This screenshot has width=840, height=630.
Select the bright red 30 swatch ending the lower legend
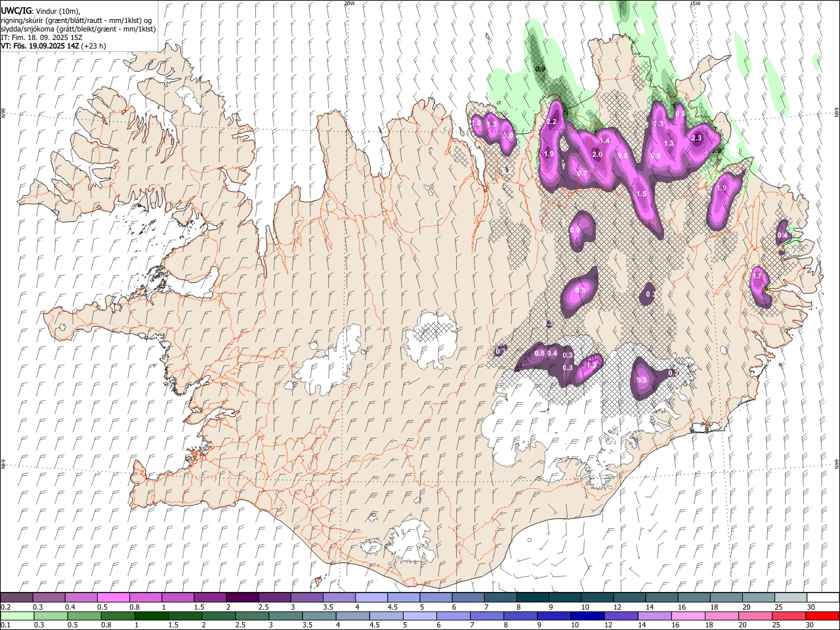tap(822, 616)
